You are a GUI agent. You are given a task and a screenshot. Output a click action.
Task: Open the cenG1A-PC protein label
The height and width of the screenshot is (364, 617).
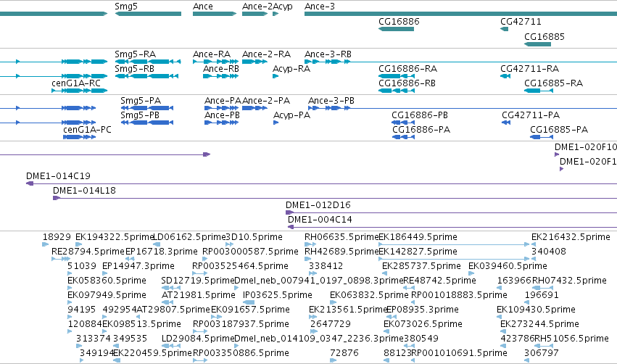tap(87, 130)
